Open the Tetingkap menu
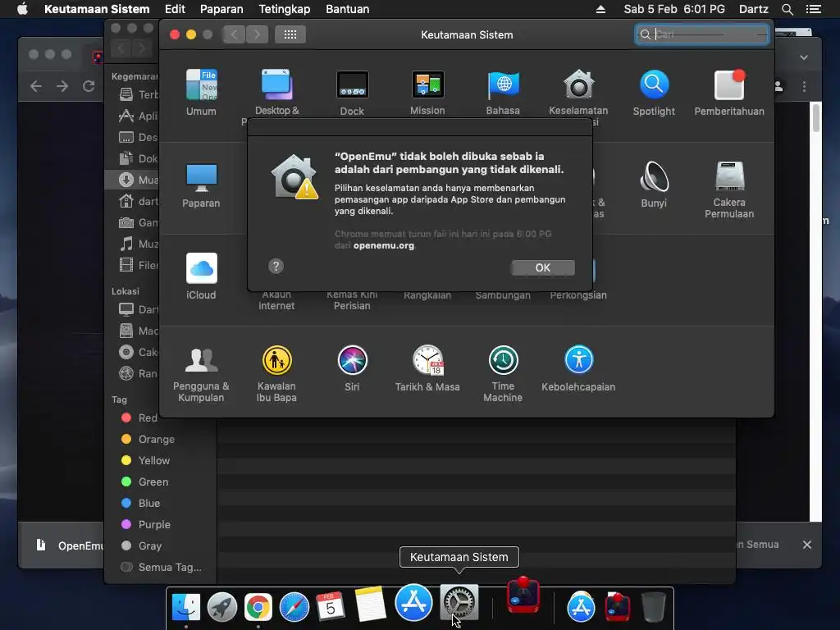The height and width of the screenshot is (630, 840). click(284, 9)
